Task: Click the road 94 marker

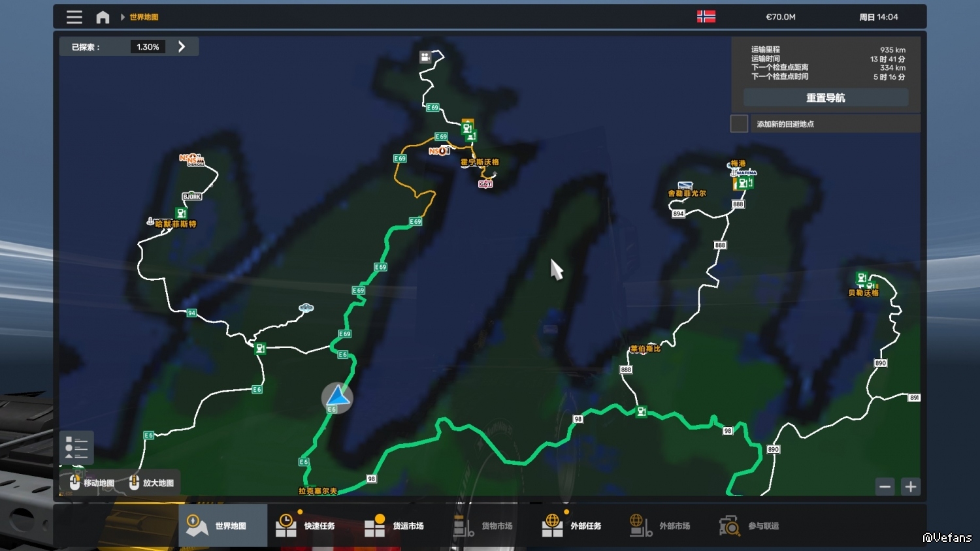Action: (x=191, y=313)
